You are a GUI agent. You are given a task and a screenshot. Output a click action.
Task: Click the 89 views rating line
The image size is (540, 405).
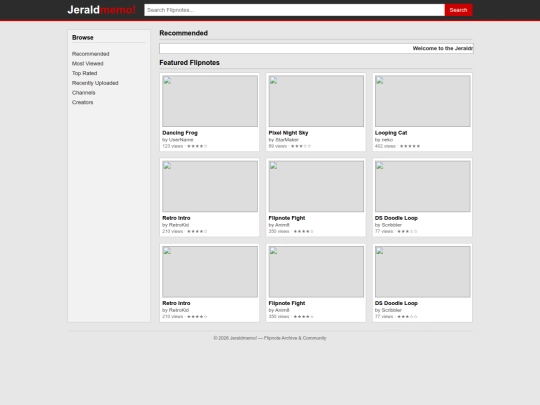click(x=290, y=146)
